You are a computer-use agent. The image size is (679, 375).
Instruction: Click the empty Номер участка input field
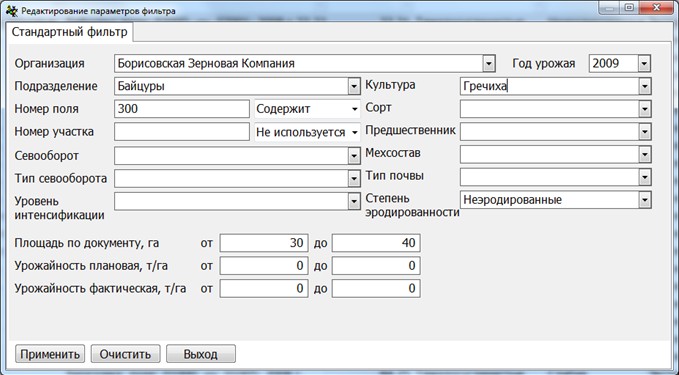pyautogui.click(x=182, y=132)
